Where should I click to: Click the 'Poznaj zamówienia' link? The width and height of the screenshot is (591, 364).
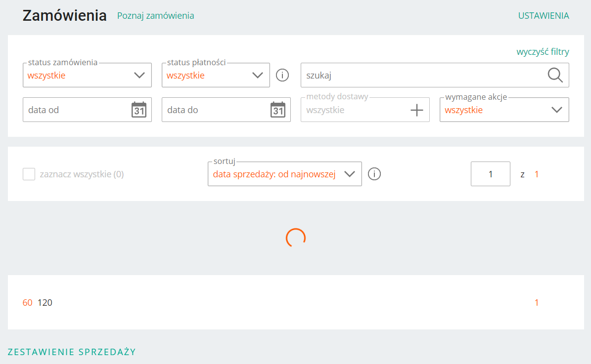(155, 16)
